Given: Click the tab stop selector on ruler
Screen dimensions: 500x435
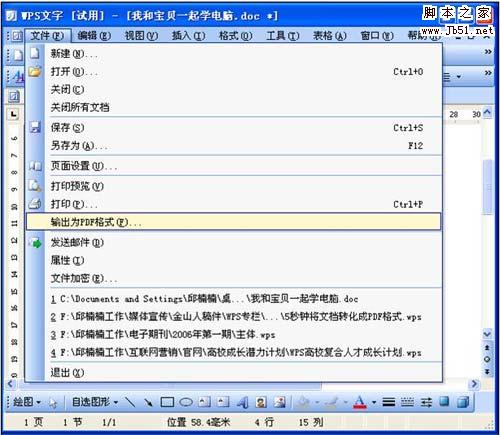Looking at the screenshot, I should pos(14,114).
